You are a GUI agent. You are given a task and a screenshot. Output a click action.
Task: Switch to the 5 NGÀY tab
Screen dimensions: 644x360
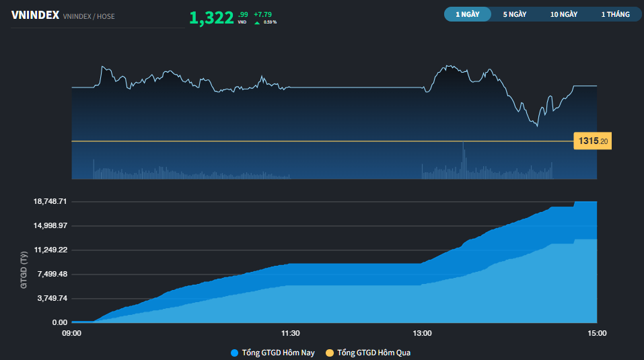tap(515, 14)
